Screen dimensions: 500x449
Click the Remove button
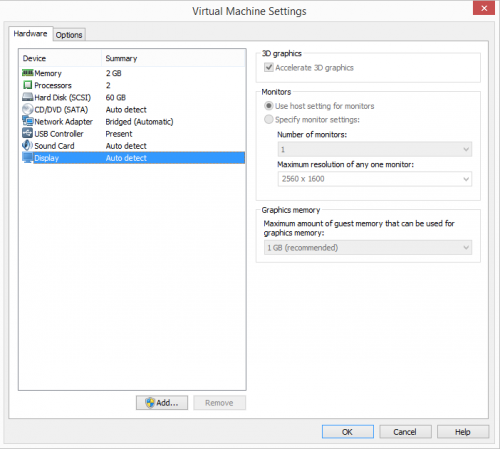point(219,403)
